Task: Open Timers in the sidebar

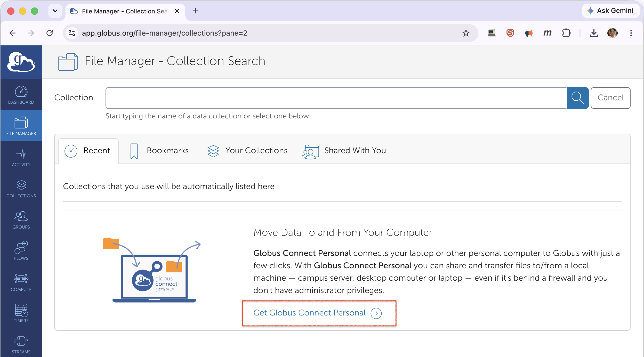Action: (x=21, y=313)
